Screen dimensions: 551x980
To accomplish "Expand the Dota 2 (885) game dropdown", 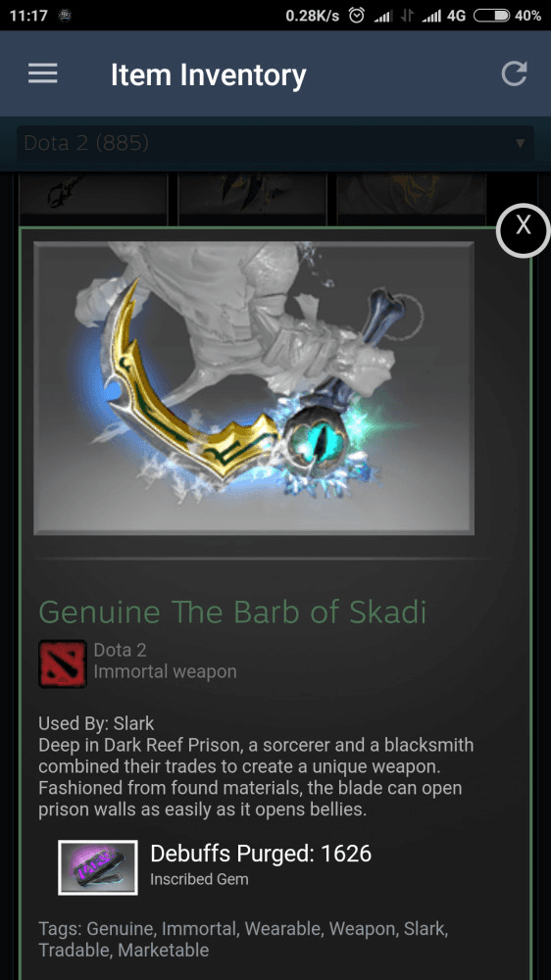I will coord(275,144).
